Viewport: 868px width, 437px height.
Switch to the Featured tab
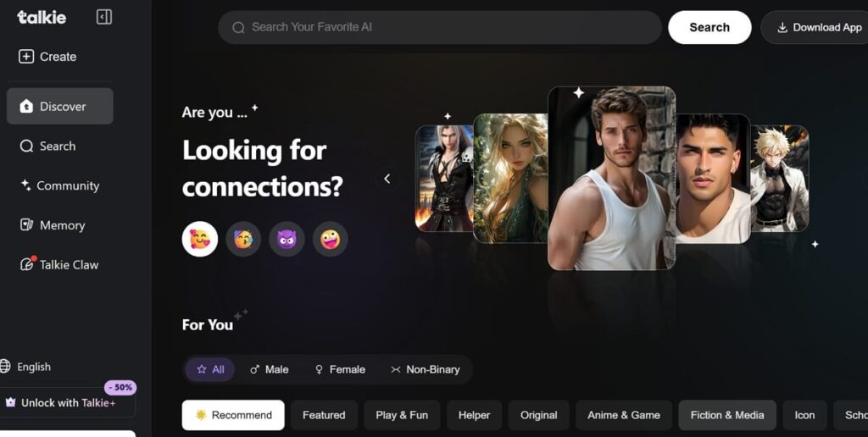click(x=324, y=416)
